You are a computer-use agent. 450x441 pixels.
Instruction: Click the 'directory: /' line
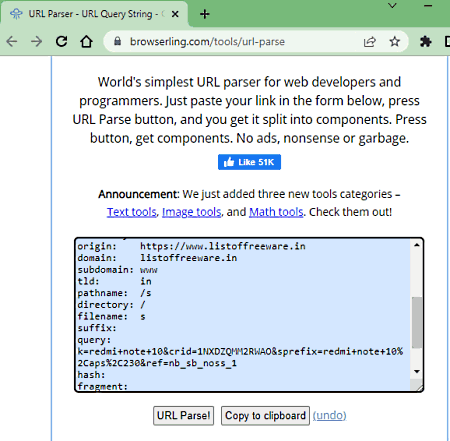pos(111,305)
